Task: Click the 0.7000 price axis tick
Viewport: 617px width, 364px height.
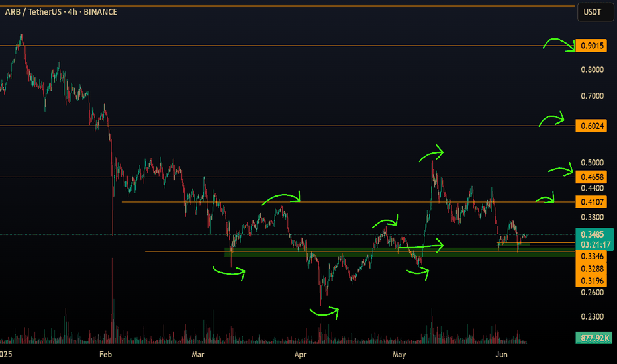Action: (593, 96)
